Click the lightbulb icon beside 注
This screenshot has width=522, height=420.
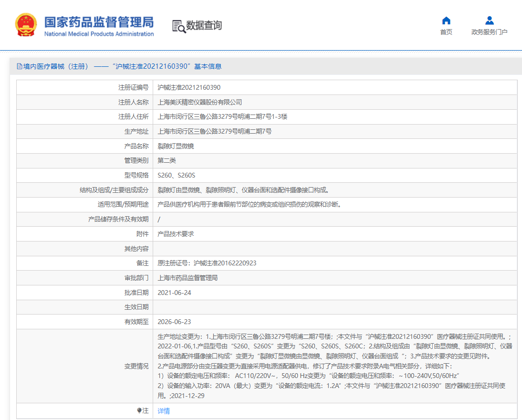(x=139, y=410)
